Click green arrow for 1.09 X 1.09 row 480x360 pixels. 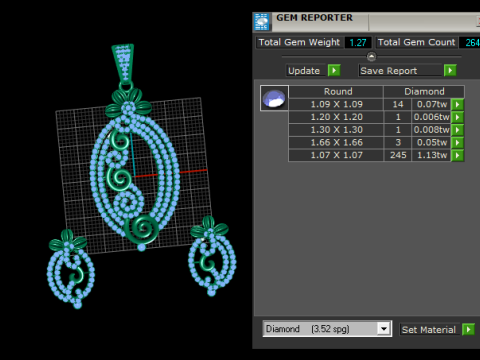click(457, 104)
